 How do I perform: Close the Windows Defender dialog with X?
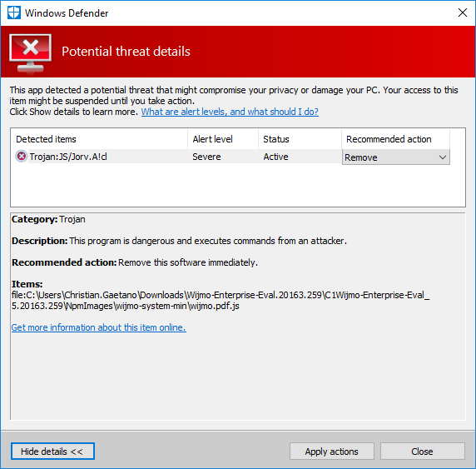[463, 12]
